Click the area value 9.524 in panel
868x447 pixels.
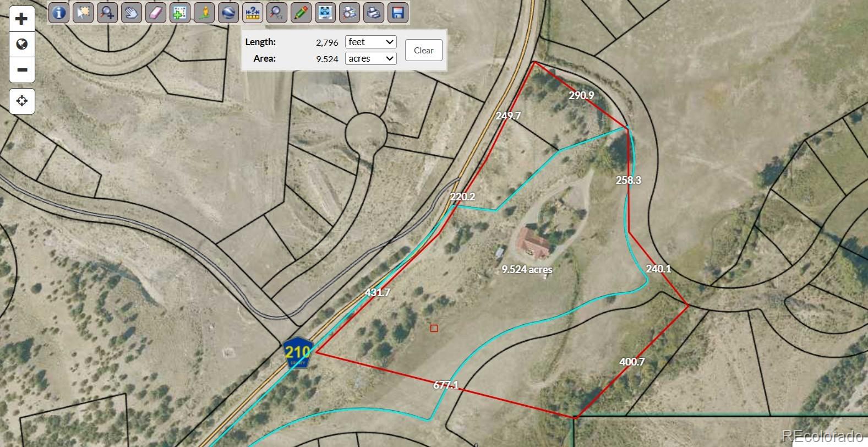[x=327, y=59]
